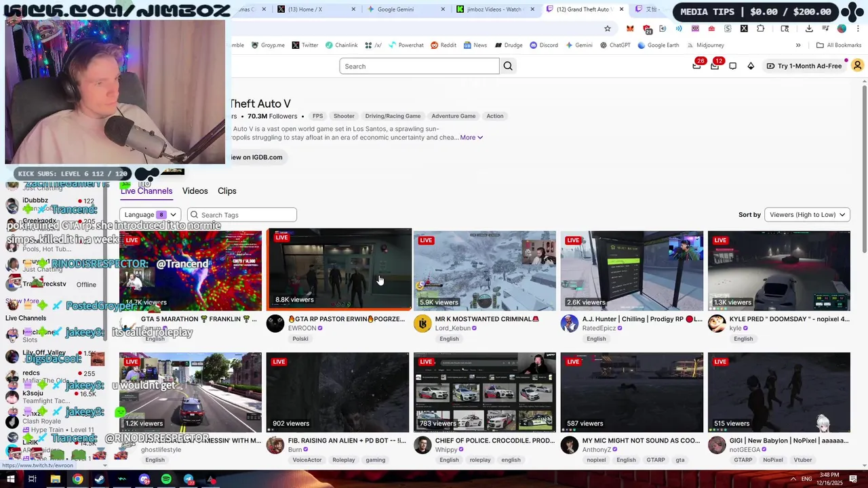Click the RatedEpicz channel avatar
This screenshot has height=488, width=868.
[570, 323]
